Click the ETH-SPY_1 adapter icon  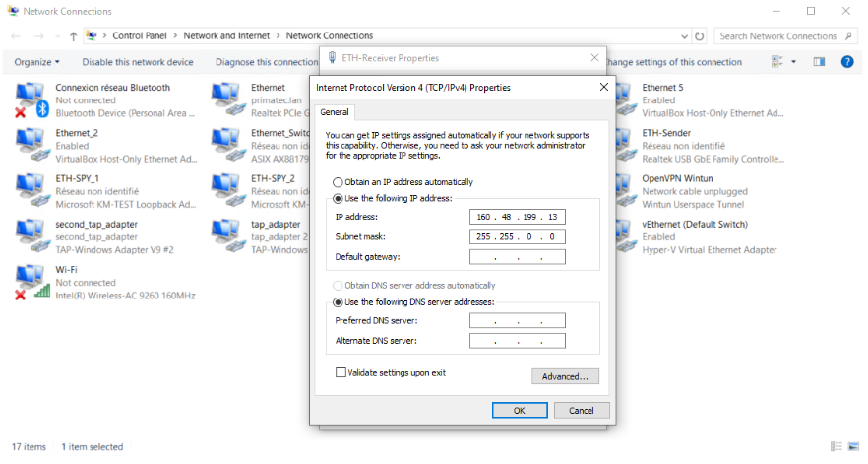(x=31, y=190)
